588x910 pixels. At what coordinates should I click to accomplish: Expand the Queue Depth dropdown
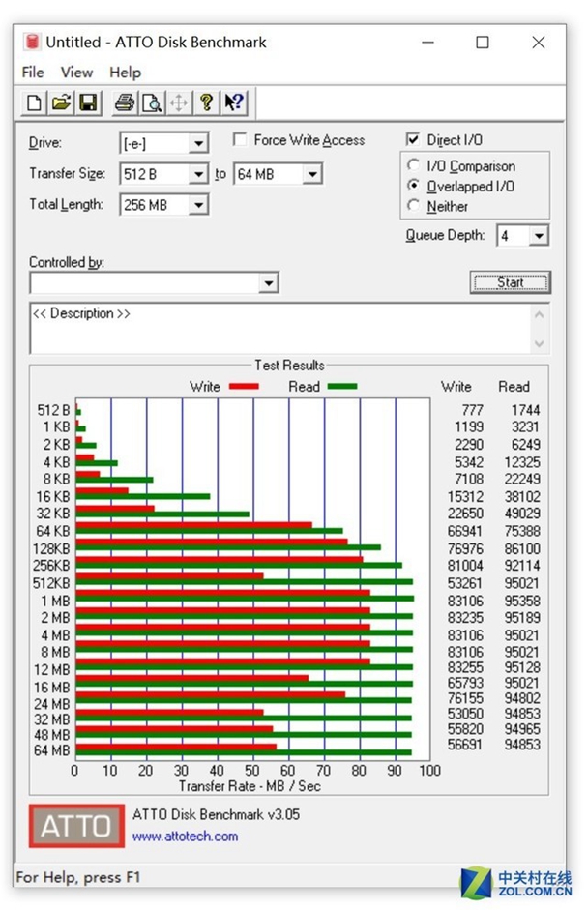(539, 236)
